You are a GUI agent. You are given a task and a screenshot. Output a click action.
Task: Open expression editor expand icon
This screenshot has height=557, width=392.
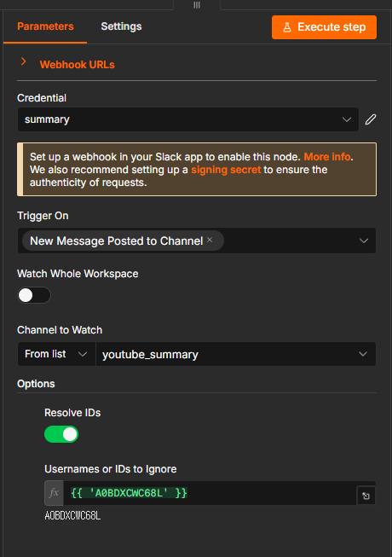pyautogui.click(x=366, y=496)
